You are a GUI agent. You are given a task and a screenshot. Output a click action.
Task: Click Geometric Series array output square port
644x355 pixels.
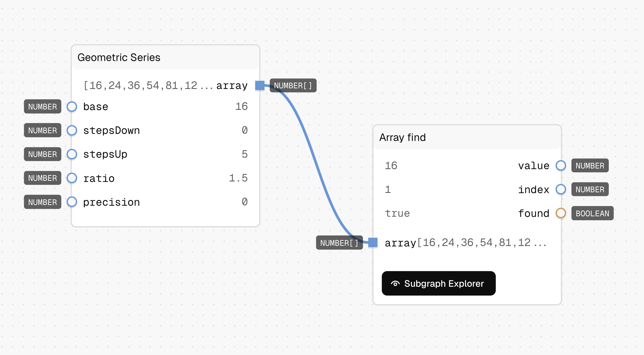click(x=260, y=85)
